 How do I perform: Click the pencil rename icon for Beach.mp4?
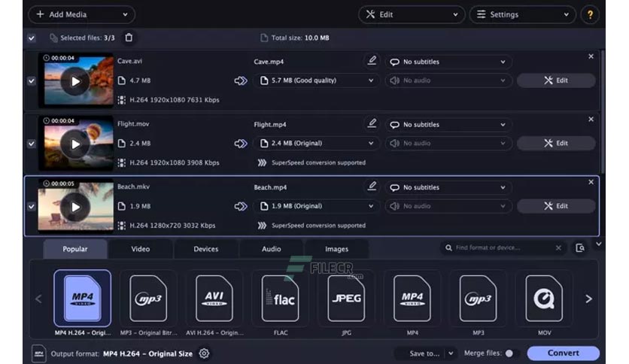click(371, 187)
